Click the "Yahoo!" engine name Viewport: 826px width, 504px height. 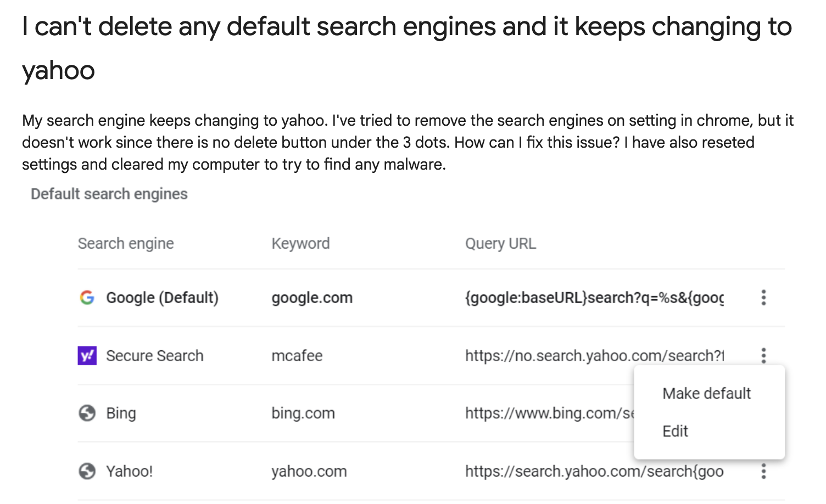click(129, 471)
